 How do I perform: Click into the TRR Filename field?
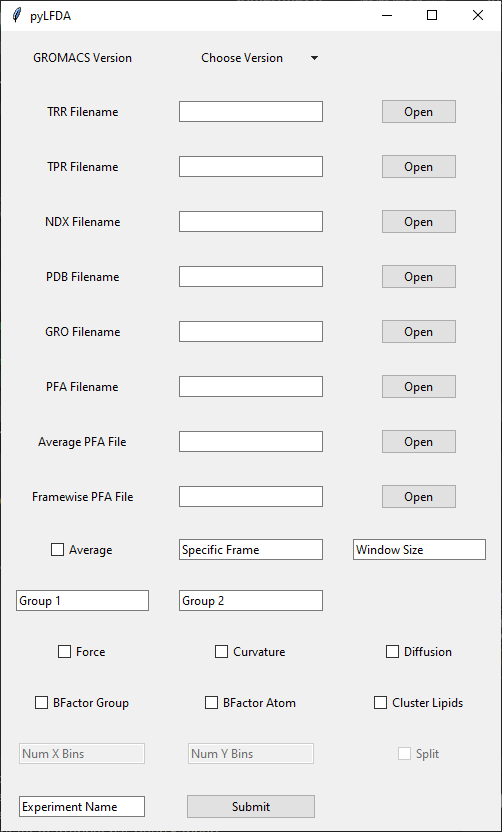(251, 112)
